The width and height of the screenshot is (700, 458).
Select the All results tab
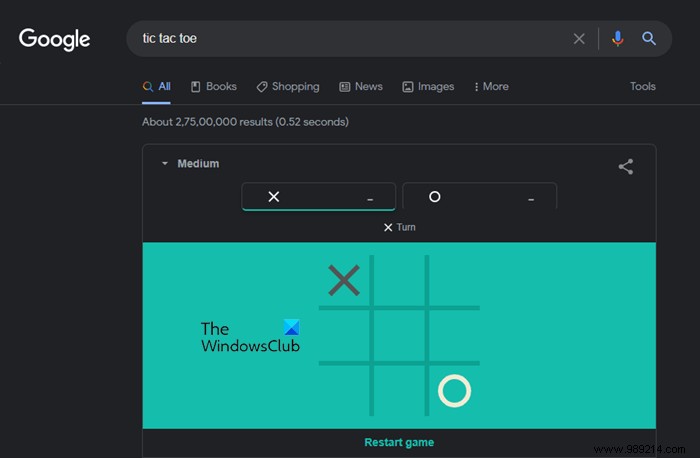[156, 87]
